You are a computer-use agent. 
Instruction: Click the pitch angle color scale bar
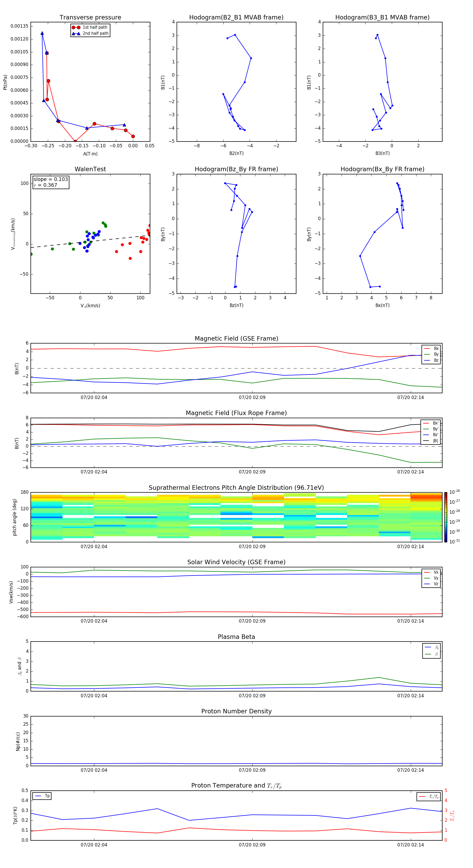[446, 517]
